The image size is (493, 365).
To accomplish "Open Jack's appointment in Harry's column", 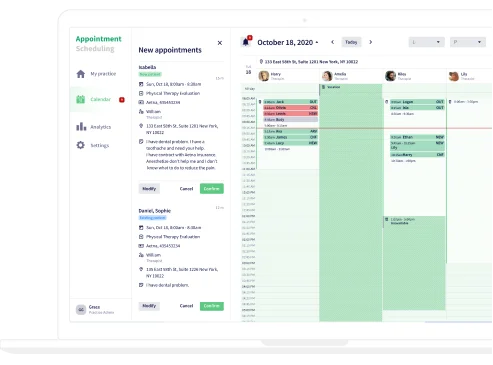I will click(290, 102).
